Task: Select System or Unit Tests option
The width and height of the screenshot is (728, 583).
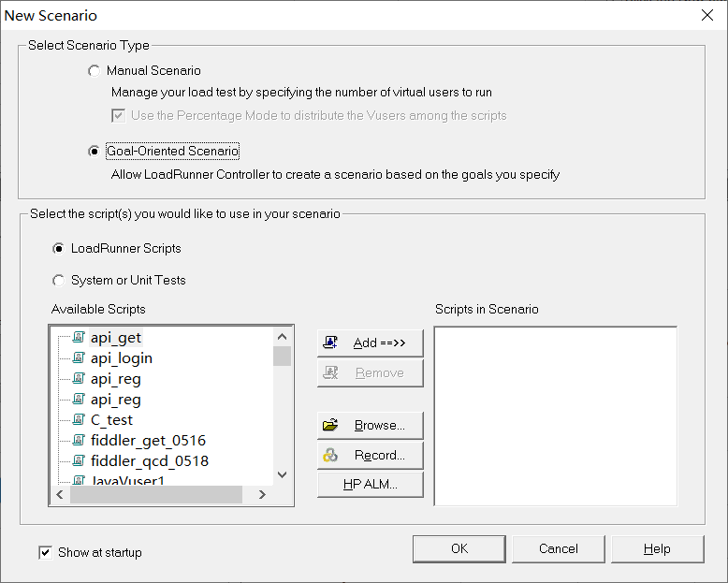Action: (59, 281)
